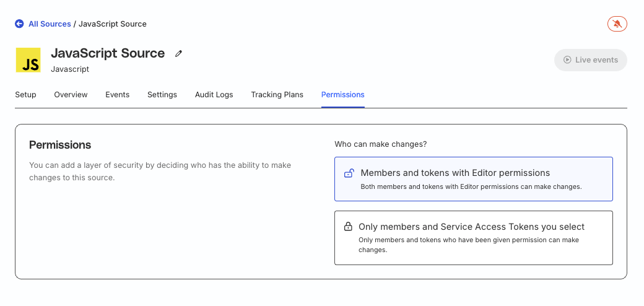Image resolution: width=644 pixels, height=306 pixels.
Task: Click the JavaScript Source title heading
Action: pyautogui.click(x=108, y=53)
